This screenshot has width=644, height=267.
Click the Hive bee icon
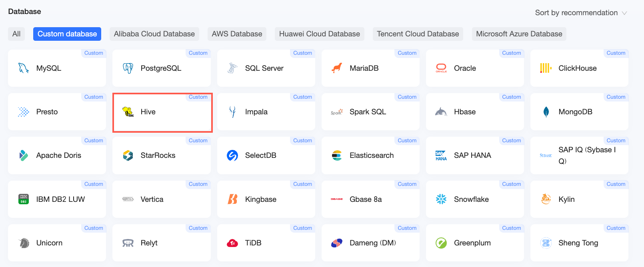tap(128, 112)
